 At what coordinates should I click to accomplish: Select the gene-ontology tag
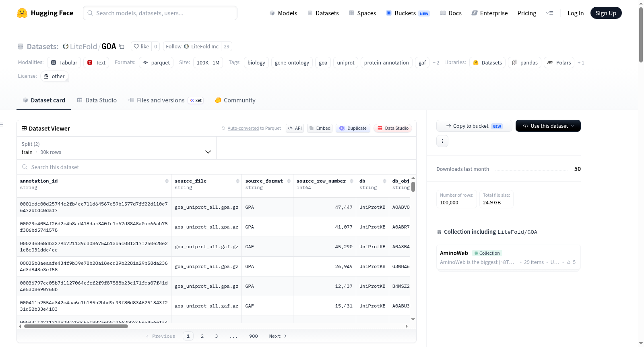coord(292,62)
